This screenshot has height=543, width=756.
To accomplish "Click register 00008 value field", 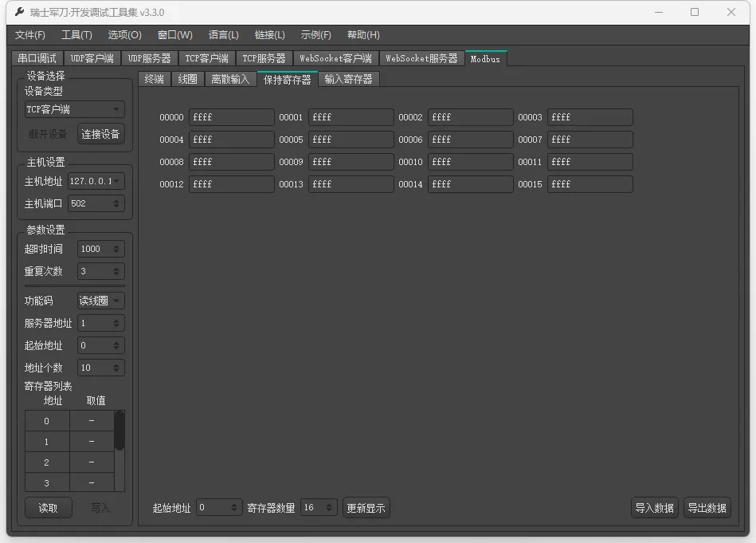I will (x=232, y=162).
